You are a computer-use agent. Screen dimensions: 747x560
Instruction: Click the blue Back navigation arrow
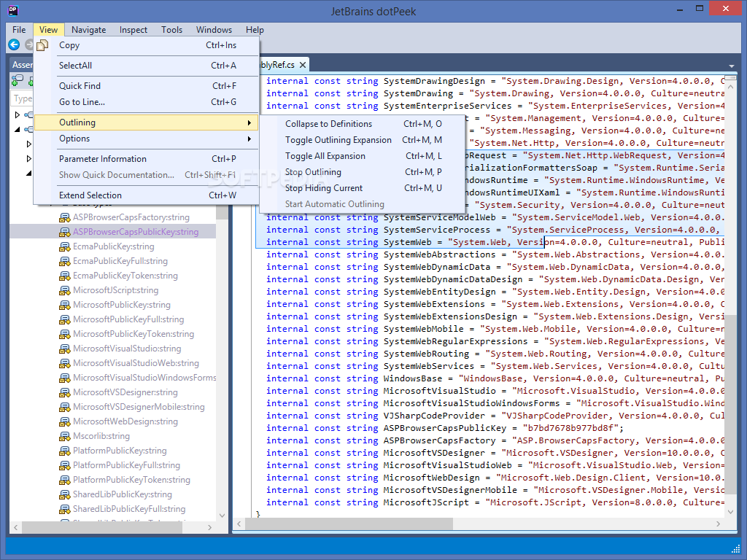tap(15, 44)
